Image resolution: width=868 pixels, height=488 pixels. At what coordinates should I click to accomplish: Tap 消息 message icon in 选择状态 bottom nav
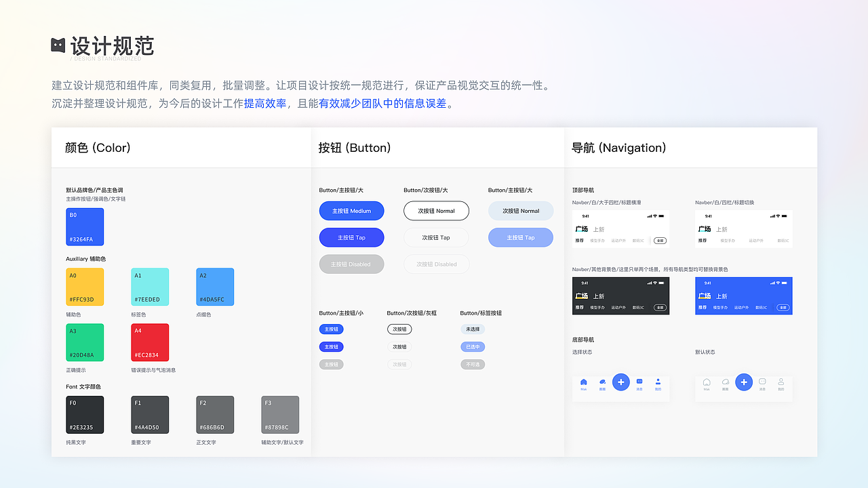click(639, 382)
